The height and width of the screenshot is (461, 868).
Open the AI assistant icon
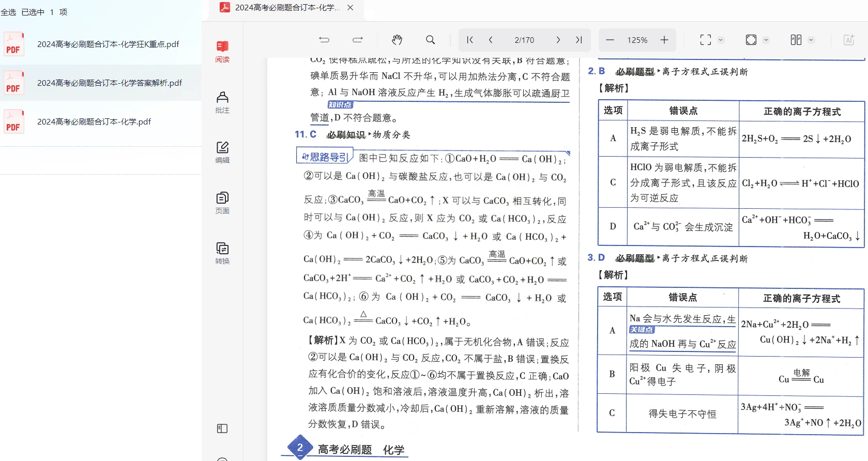pyautogui.click(x=848, y=40)
